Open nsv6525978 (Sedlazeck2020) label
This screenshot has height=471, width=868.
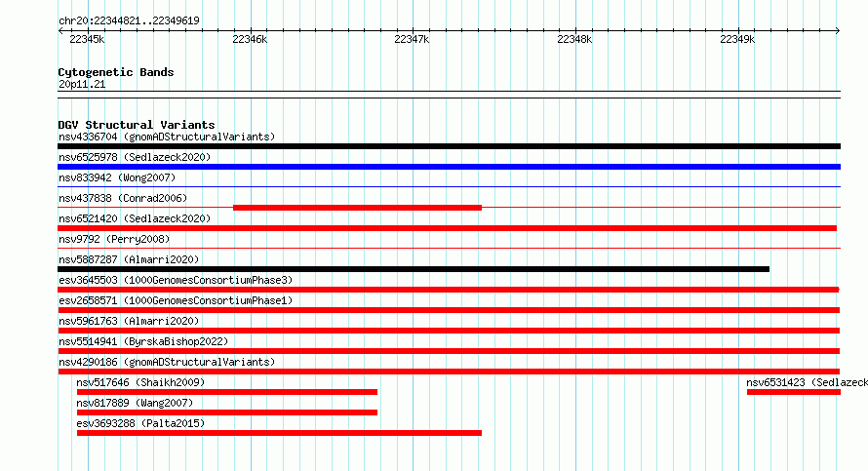tap(135, 157)
